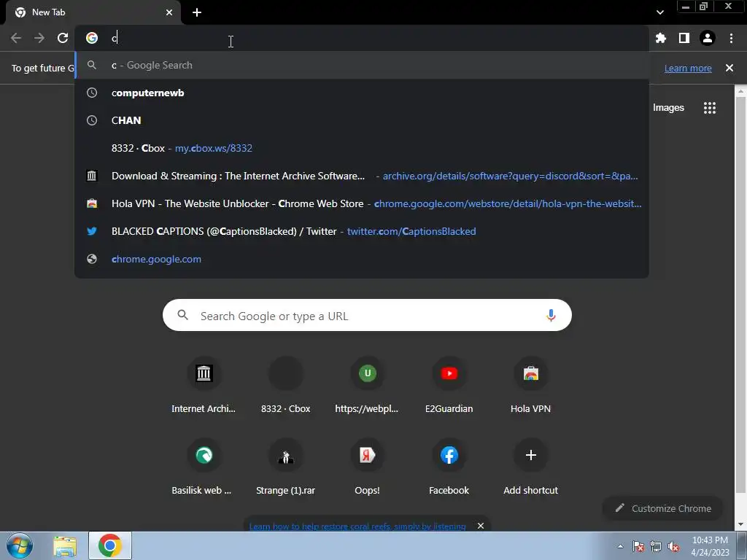Toggle the side panel icon
This screenshot has width=747, height=560.
[684, 38]
